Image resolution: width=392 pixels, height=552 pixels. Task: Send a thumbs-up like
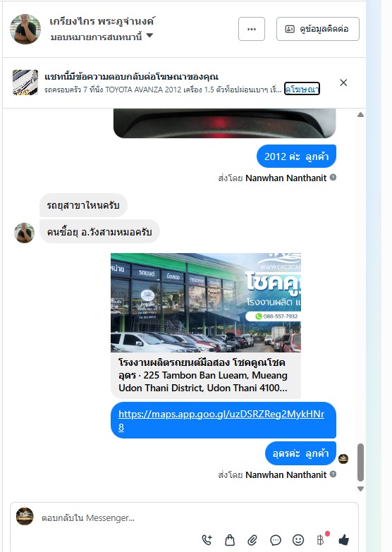[x=344, y=540]
